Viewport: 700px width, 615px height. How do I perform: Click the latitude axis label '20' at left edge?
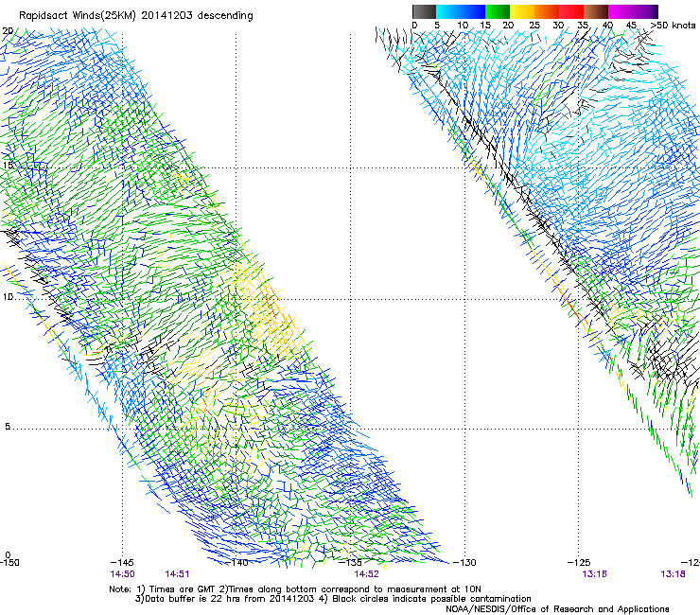[x=8, y=31]
